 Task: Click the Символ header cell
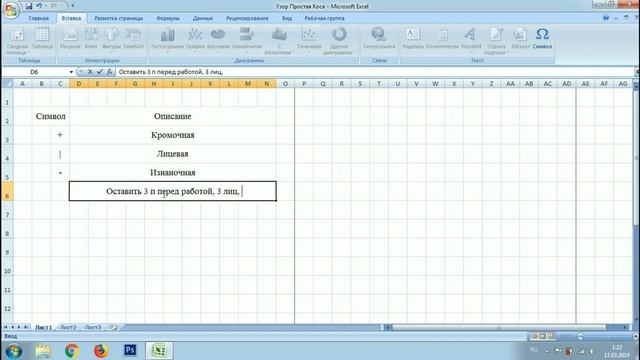(51, 116)
